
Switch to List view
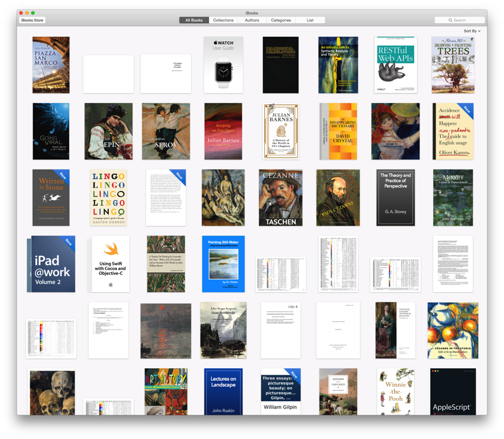pos(310,20)
